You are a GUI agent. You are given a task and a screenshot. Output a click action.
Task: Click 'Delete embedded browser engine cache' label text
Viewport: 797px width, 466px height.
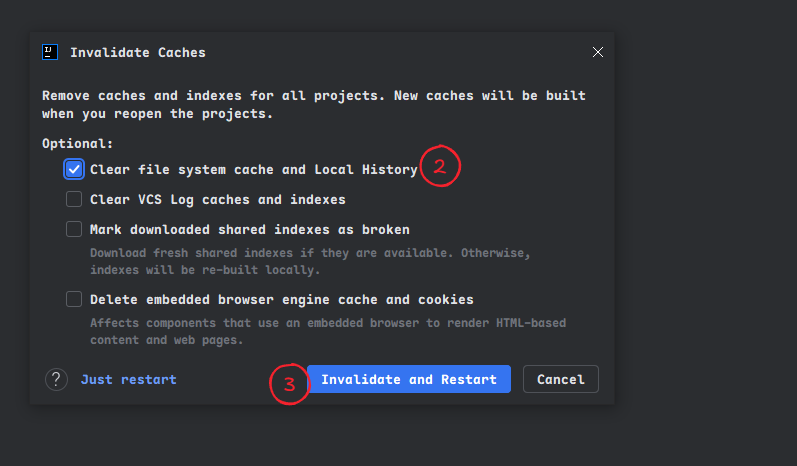pos(282,299)
